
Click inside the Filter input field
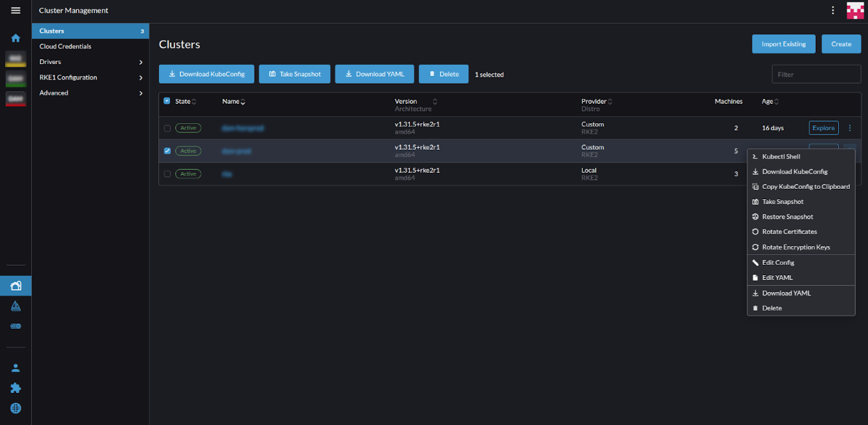click(816, 74)
